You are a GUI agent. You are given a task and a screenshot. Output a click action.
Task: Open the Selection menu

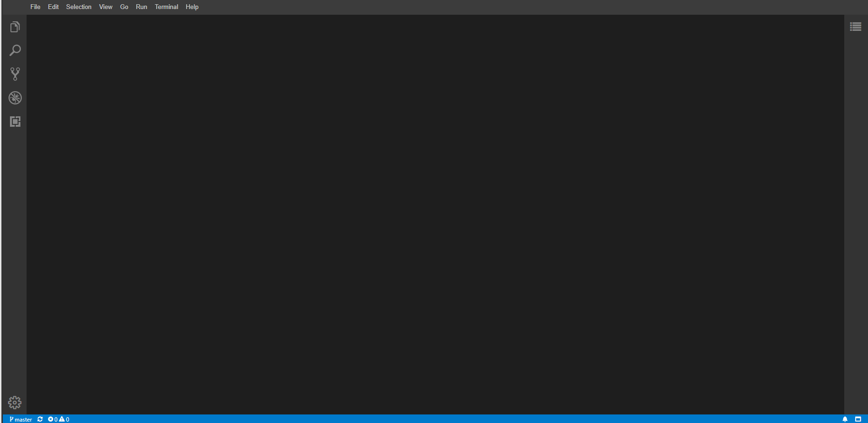79,7
